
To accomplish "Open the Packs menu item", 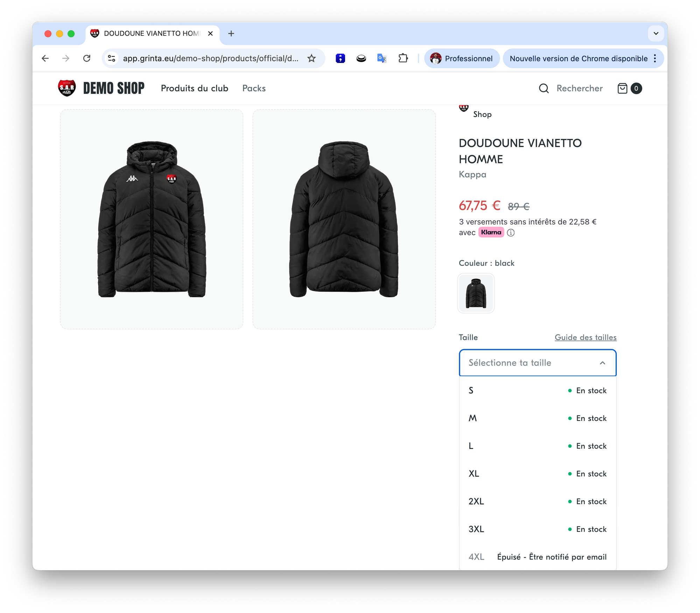I will pos(254,89).
